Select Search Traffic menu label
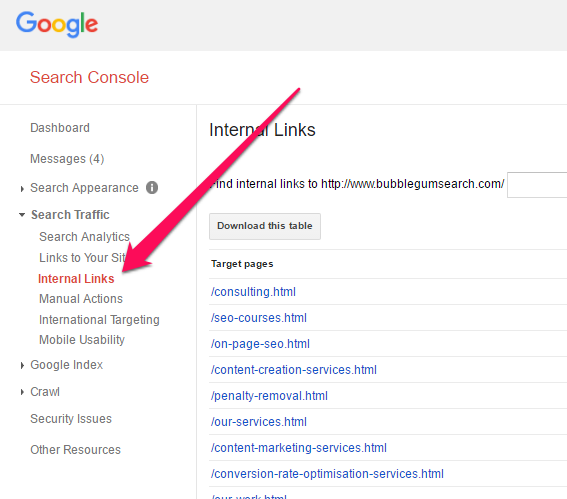This screenshot has width=567, height=499. point(70,214)
